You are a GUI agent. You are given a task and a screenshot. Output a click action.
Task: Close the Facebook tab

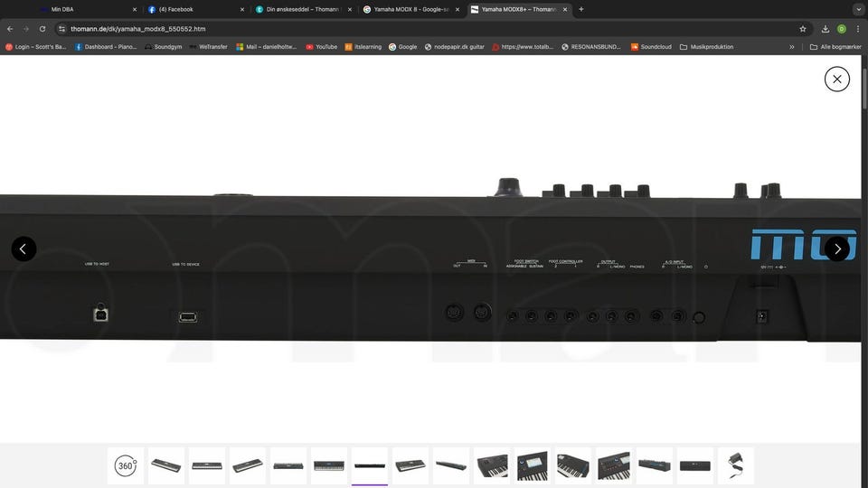tap(242, 9)
